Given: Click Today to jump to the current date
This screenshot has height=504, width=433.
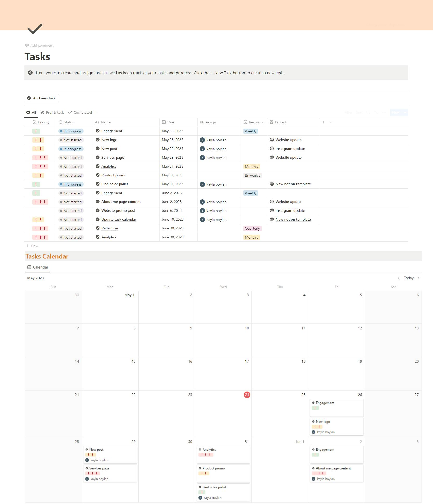Looking at the screenshot, I should click(409, 278).
